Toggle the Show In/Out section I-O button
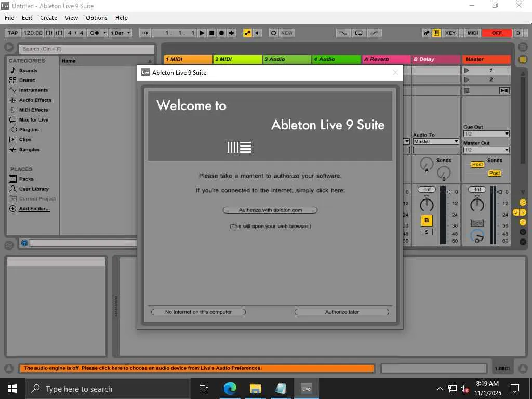 click(x=523, y=203)
